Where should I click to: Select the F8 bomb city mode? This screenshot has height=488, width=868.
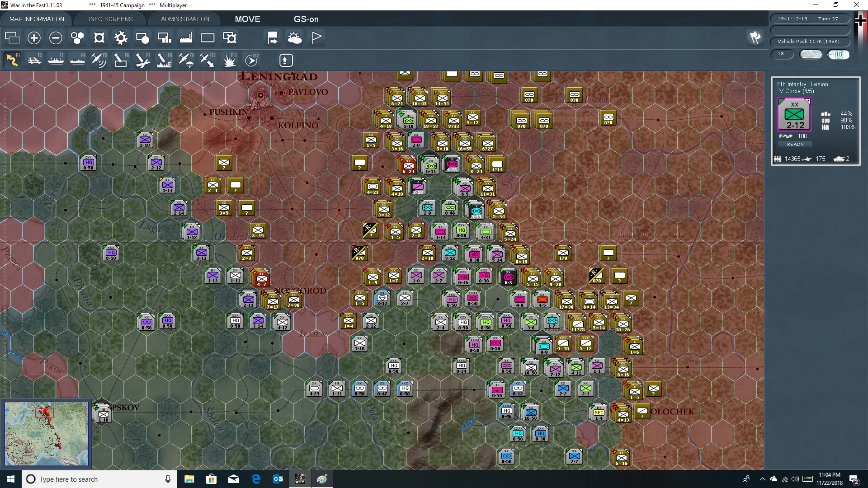pyautogui.click(x=164, y=60)
